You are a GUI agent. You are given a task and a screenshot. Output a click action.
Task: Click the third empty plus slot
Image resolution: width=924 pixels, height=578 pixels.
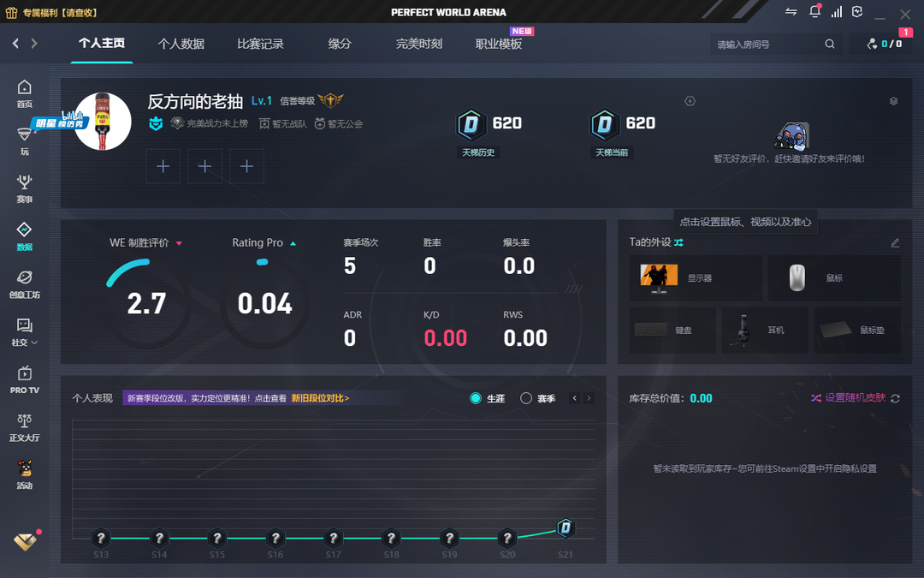(247, 166)
